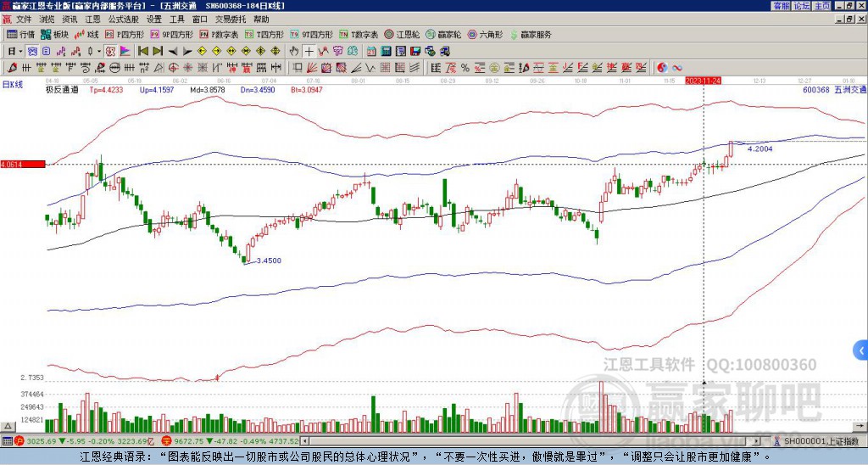
Task: Click the circle with horizontal line tool
Action: pyautogui.click(x=114, y=68)
